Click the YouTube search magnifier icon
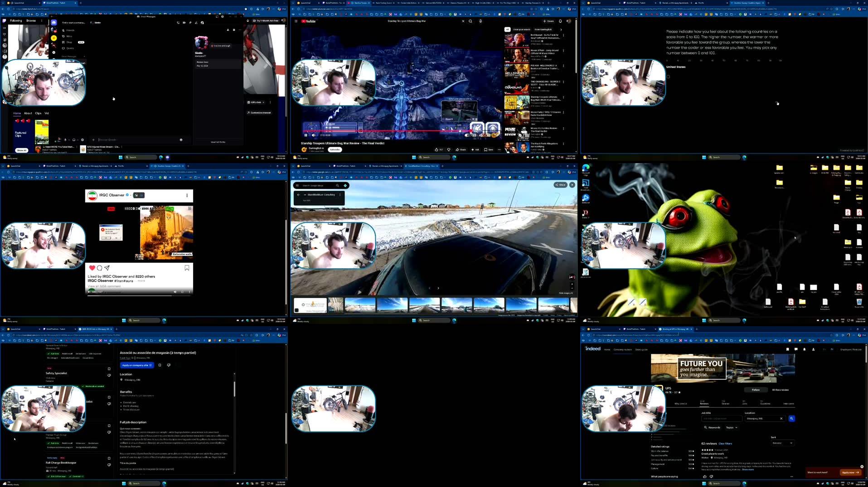The image size is (868, 487). tap(470, 21)
